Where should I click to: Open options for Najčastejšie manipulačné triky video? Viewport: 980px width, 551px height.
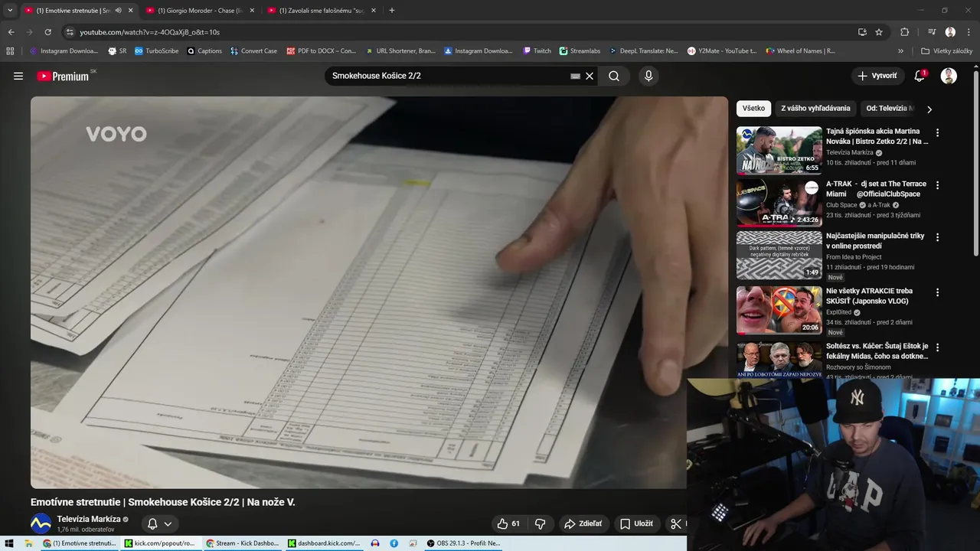coord(937,238)
